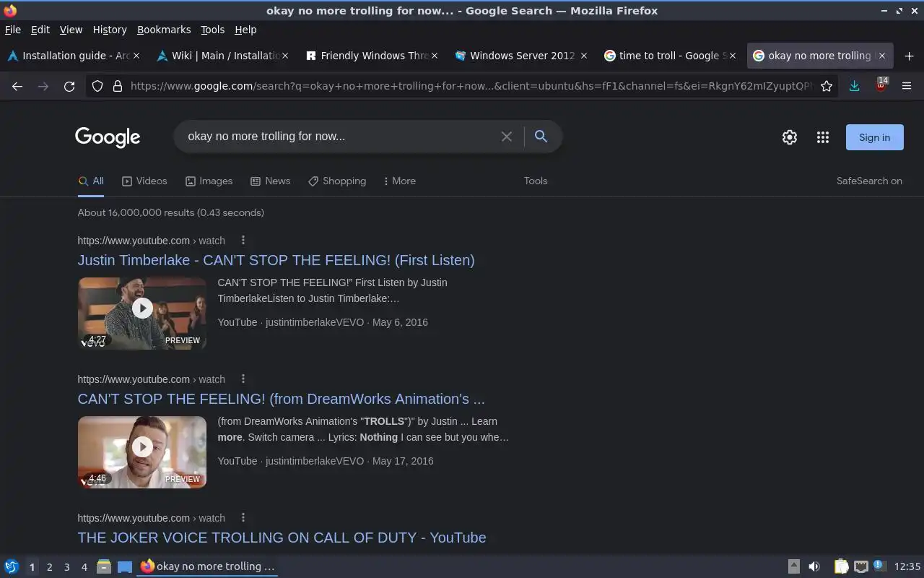Play the 4:46 video thumbnail preview
The height and width of the screenshot is (578, 924).
(x=142, y=452)
